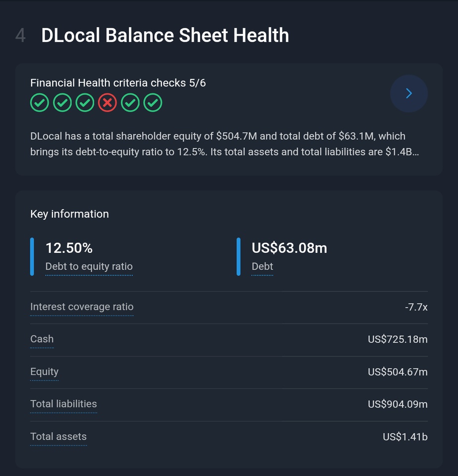The width and height of the screenshot is (458, 476).
Task: Click the 12.50% debt ratio value
Action: 69,248
